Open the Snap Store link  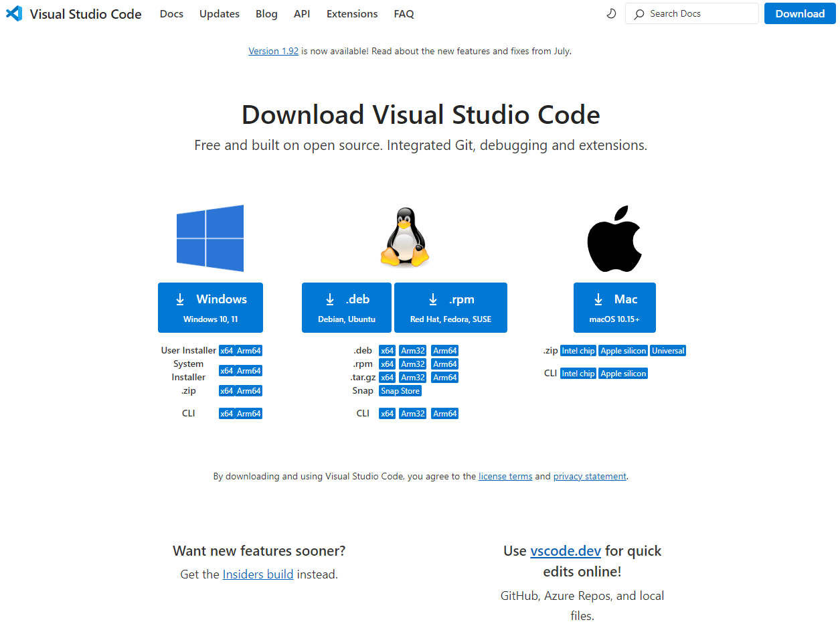click(400, 391)
